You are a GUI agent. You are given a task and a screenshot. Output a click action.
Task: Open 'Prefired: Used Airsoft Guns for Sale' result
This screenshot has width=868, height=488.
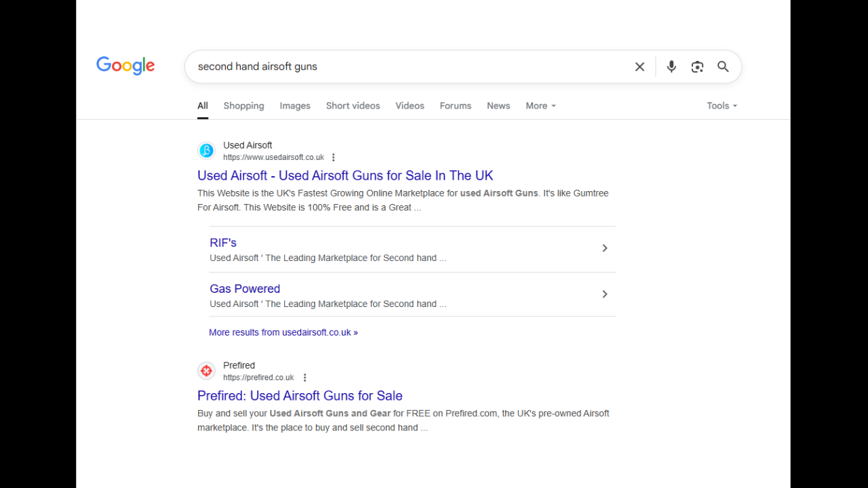[x=300, y=396]
